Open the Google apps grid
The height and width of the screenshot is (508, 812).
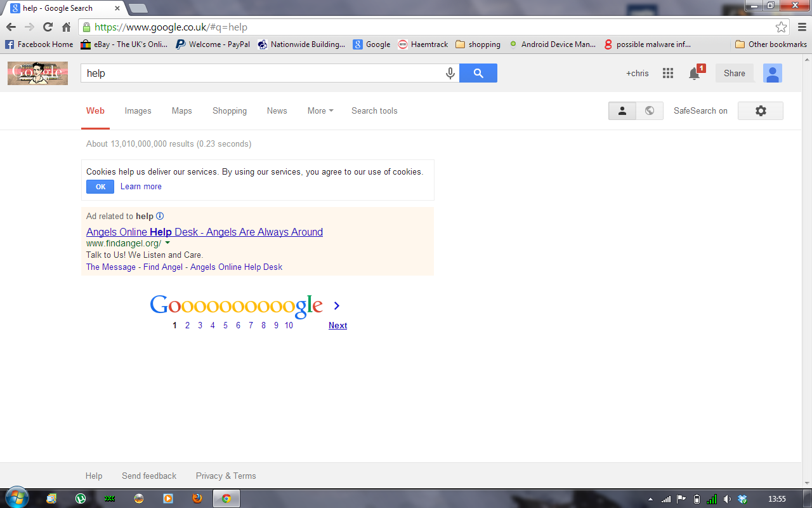tap(668, 73)
